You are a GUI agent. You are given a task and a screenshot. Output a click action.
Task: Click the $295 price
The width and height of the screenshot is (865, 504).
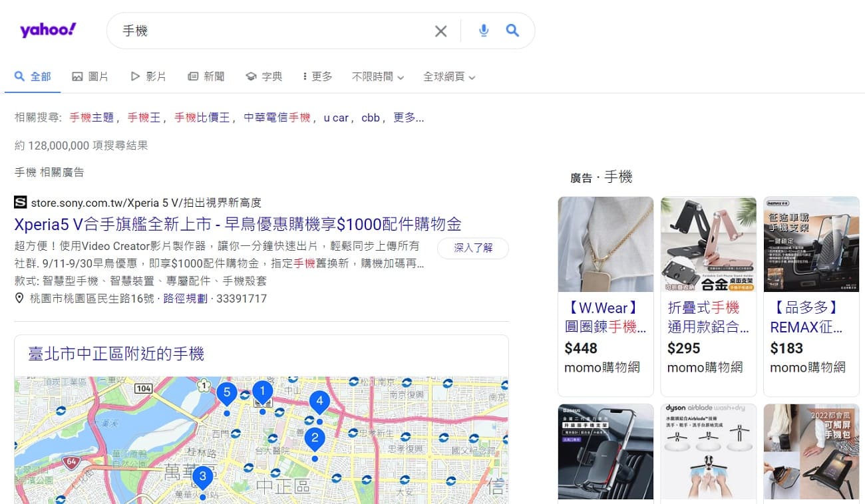[x=684, y=348]
